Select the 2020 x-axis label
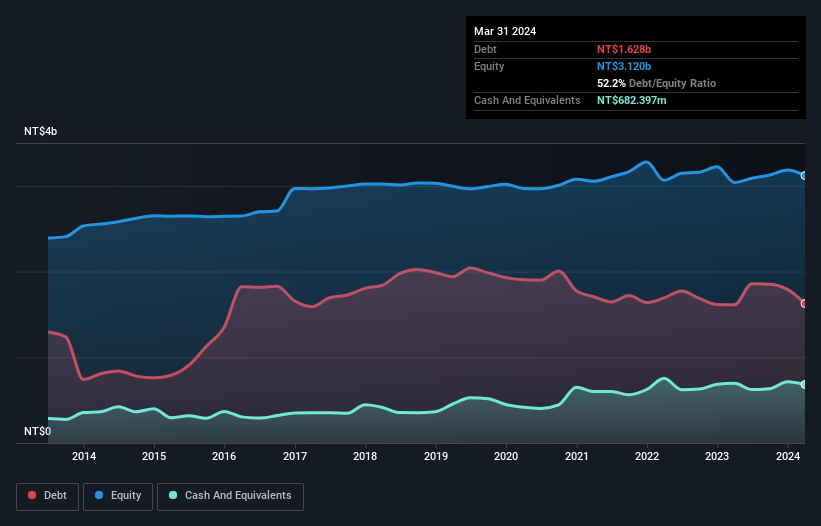 coord(506,456)
